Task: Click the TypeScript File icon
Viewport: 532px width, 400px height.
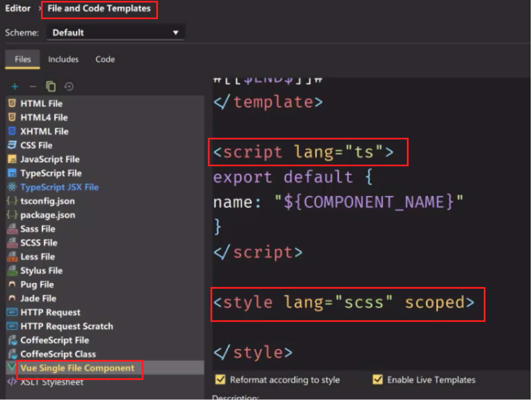Action: pyautogui.click(x=12, y=173)
